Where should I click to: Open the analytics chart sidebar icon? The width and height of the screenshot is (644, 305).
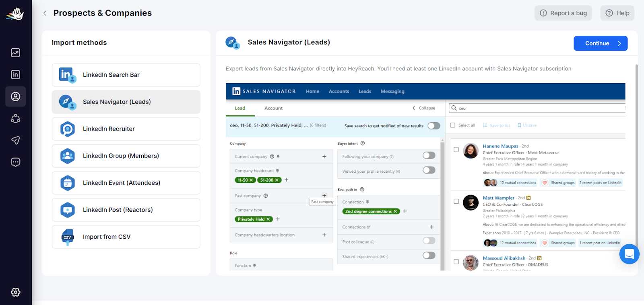15,53
